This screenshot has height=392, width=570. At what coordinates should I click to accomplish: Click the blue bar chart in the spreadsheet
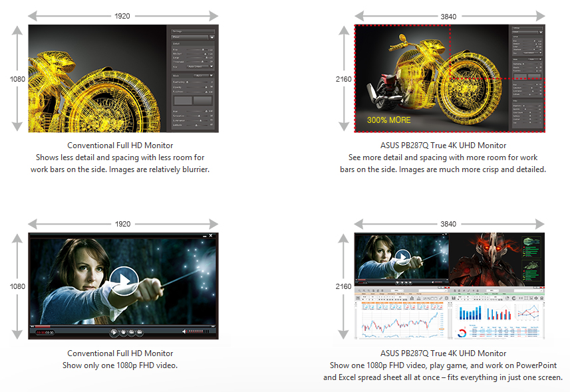(x=469, y=312)
